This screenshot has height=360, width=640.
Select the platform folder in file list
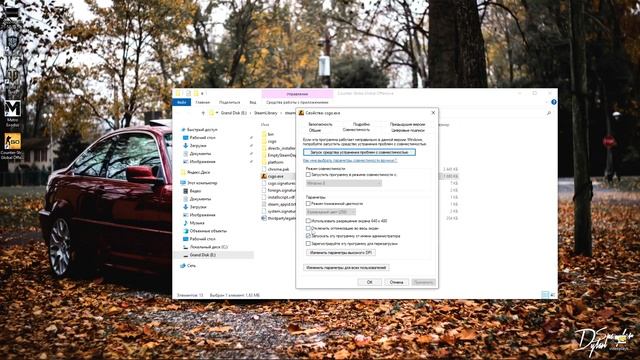[x=272, y=162]
